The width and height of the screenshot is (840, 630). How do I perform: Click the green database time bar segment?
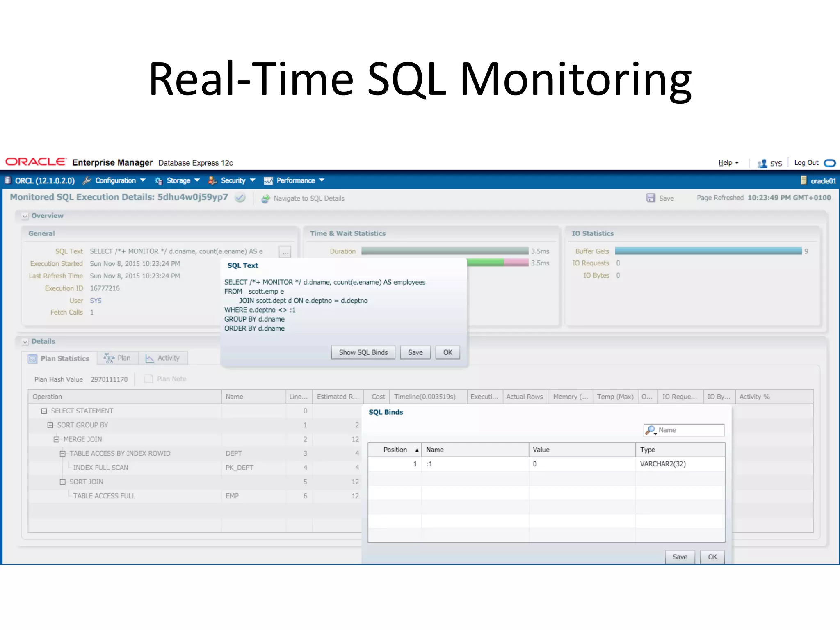(485, 263)
